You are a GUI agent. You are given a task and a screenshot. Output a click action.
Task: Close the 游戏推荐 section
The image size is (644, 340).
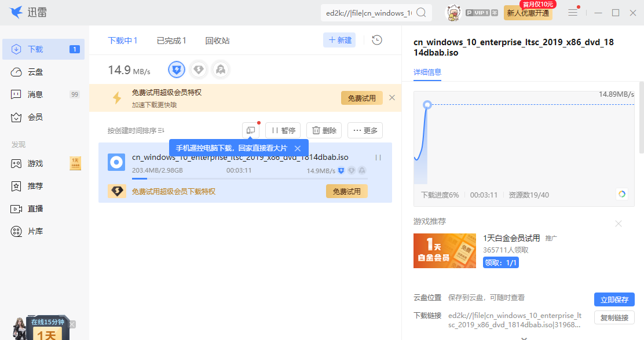click(x=618, y=224)
